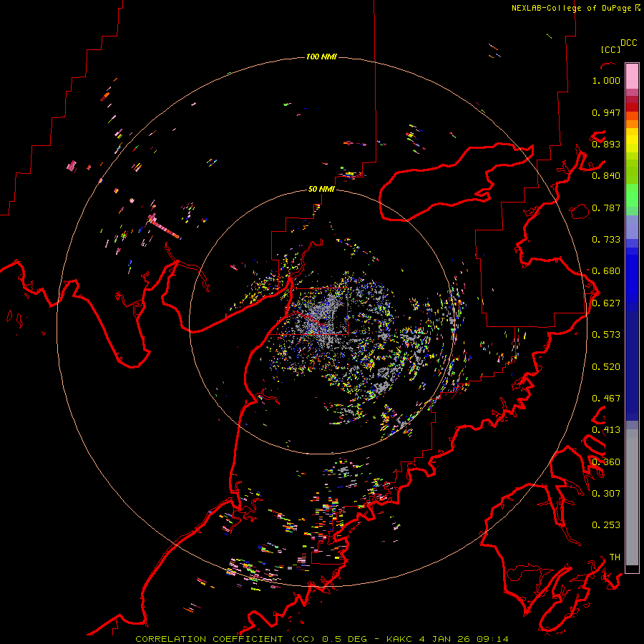Click the 0.627 color scale value
Screen dimensions: 644x644
pos(606,303)
